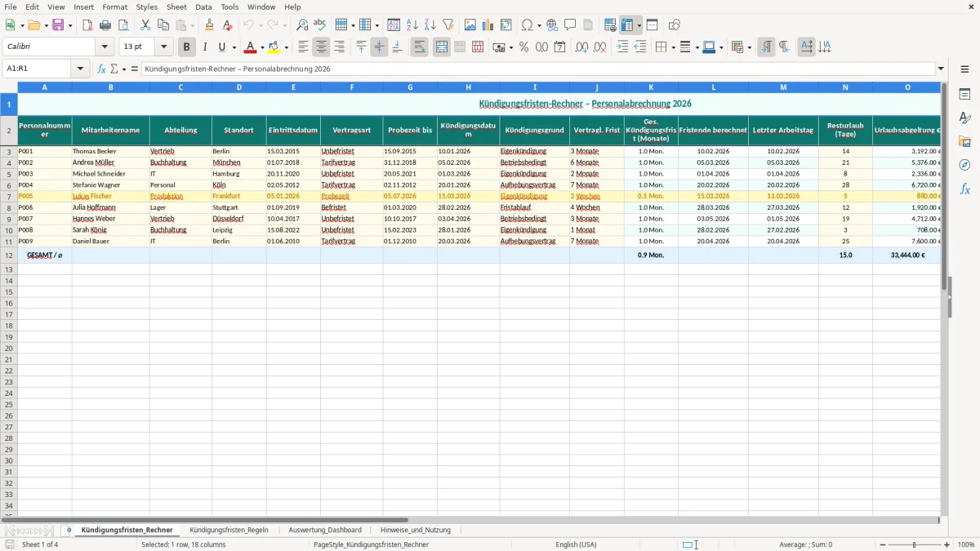980x551 pixels.
Task: Sort ascending A to Z
Action: (x=412, y=25)
